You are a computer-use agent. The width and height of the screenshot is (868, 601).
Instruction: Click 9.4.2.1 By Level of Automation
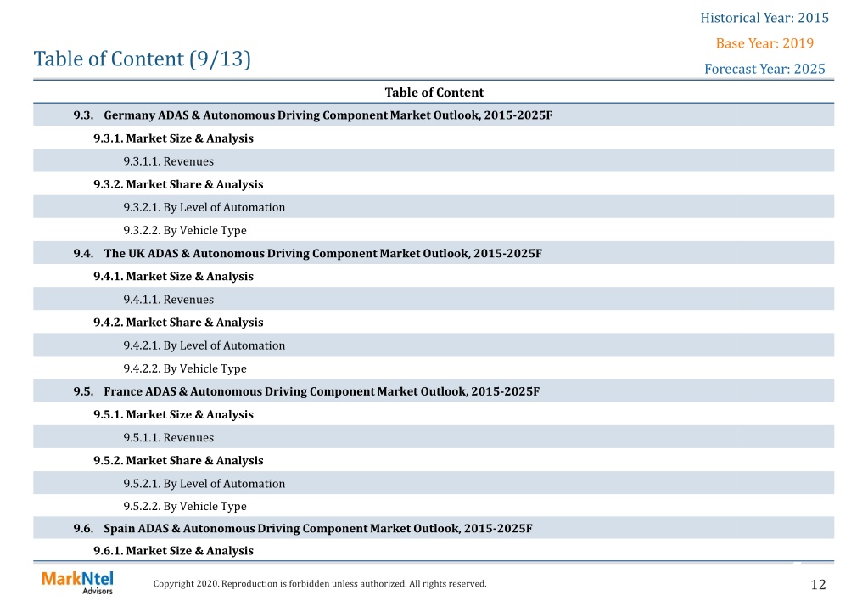[x=434, y=345]
